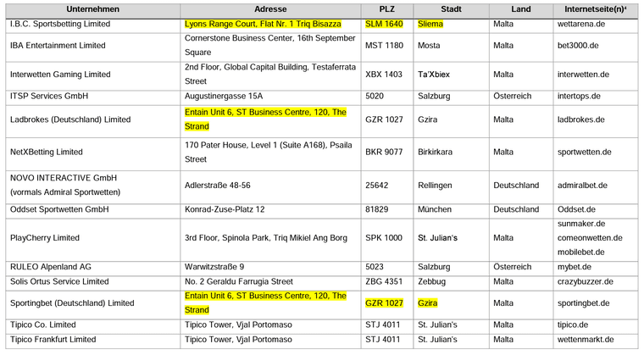Click the city Ta'Xbiex
644x355 pixels.
pyautogui.click(x=434, y=75)
